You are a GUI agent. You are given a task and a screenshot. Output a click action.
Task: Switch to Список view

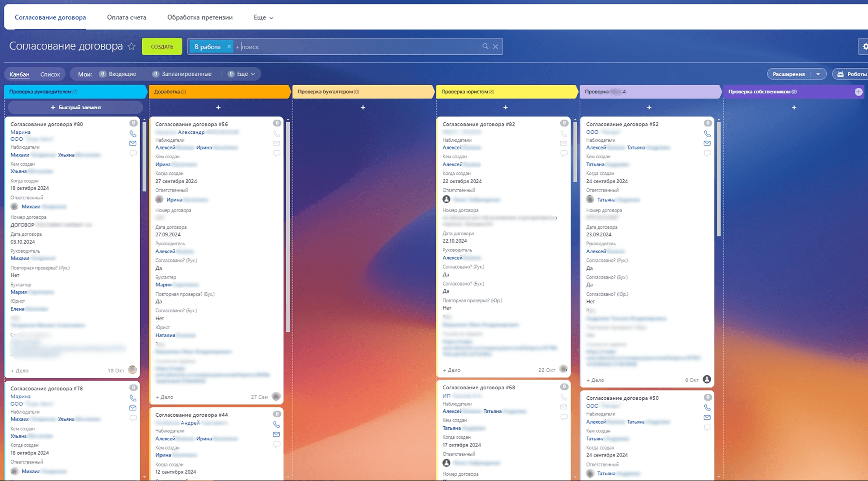coord(50,74)
